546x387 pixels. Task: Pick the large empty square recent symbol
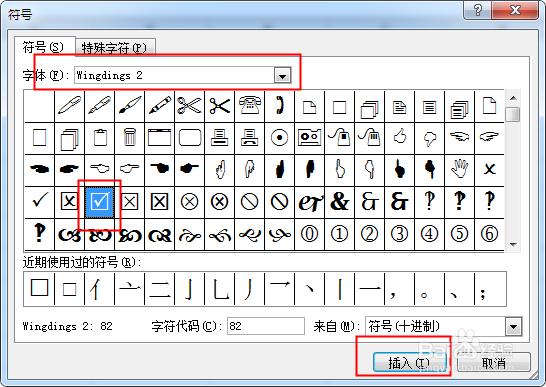coord(39,289)
